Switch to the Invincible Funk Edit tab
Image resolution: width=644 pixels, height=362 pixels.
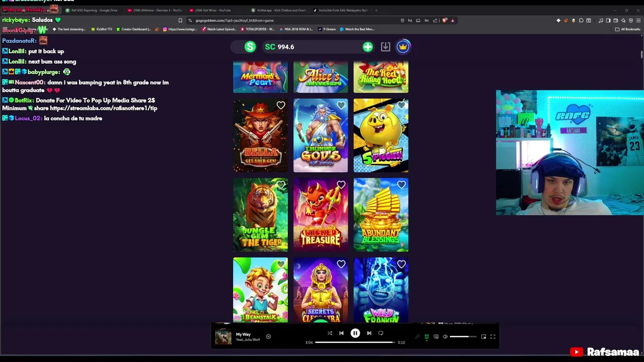pos(341,10)
